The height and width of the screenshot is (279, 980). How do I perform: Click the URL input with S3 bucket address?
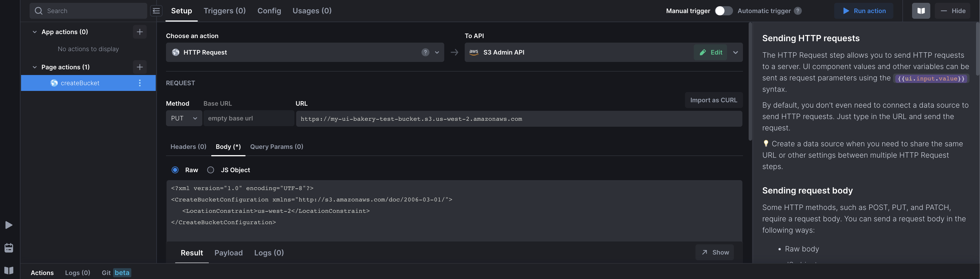(x=519, y=118)
